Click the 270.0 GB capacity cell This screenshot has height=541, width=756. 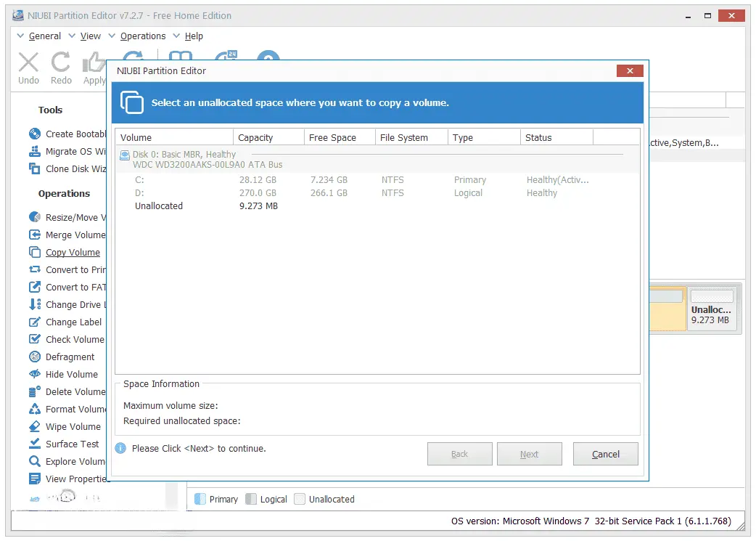(x=258, y=193)
